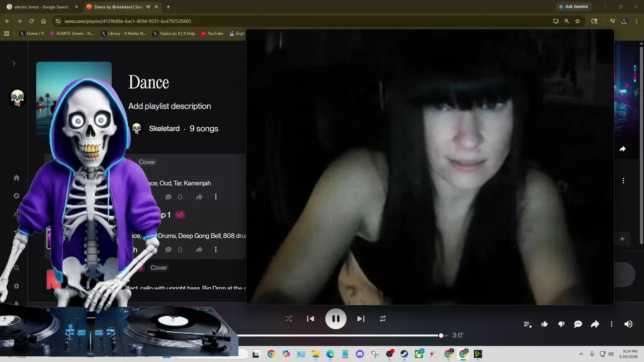Open the Library - X Media St... bookmark
The image size is (644, 362).
[123, 34]
